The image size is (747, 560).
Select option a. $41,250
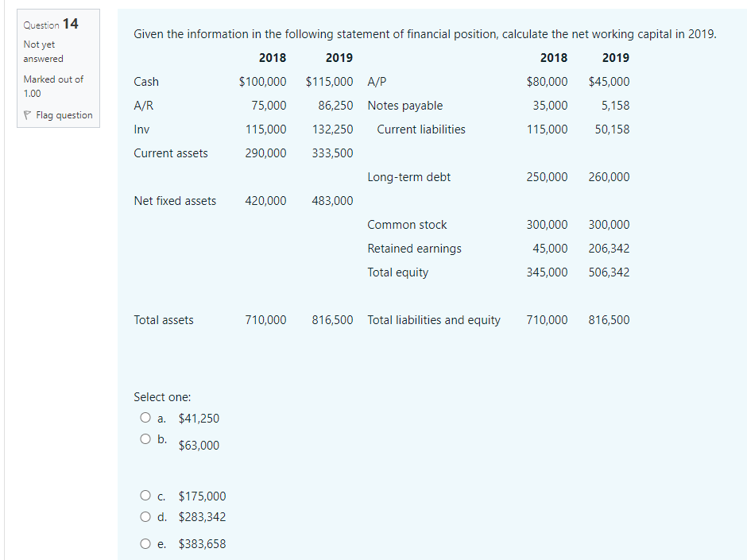point(145,418)
